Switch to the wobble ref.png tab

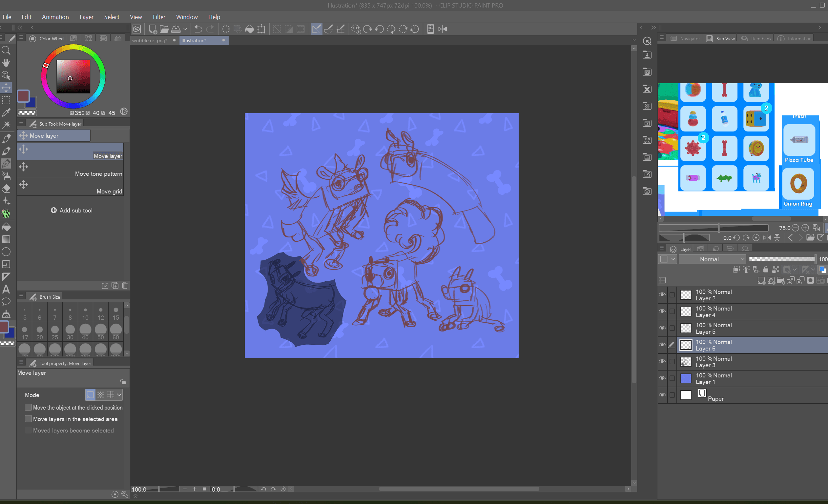150,41
